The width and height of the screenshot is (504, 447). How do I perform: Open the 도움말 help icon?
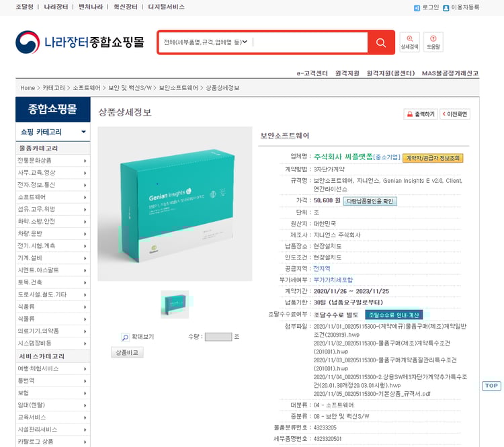pos(433,42)
